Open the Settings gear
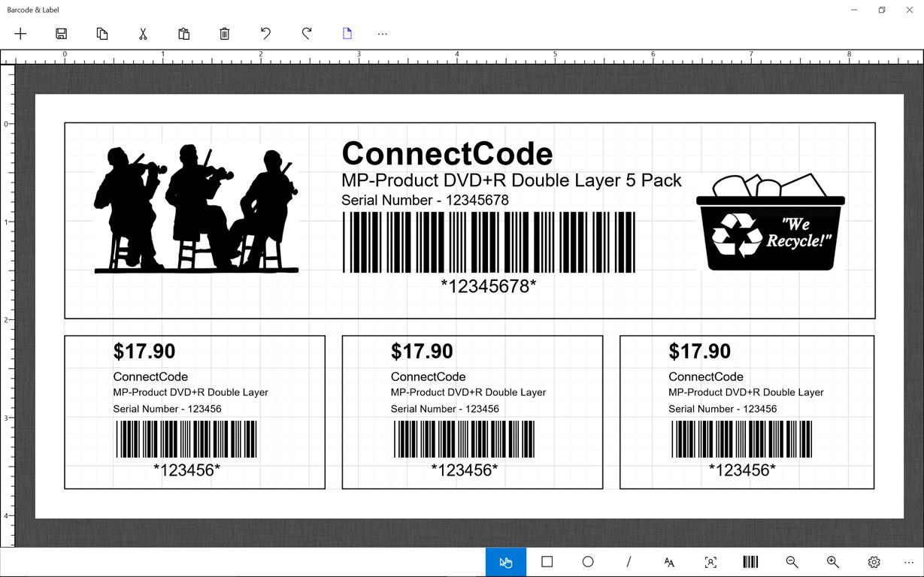Screen dimensions: 924x577 coord(874,561)
